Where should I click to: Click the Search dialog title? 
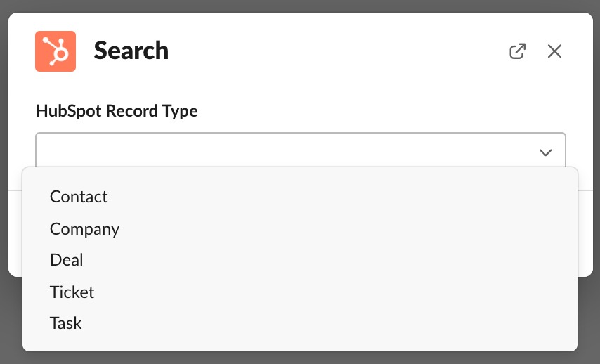131,51
